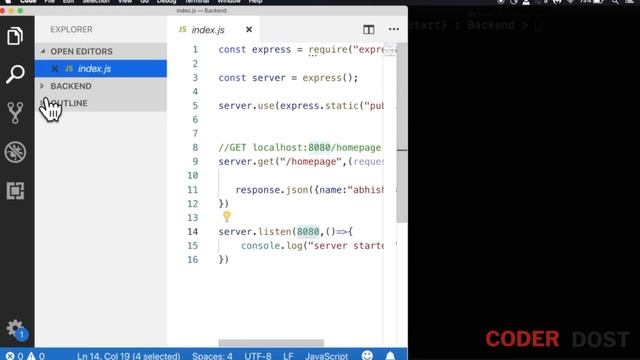This screenshot has width=640, height=360.
Task: Change end of line sequence via LF
Action: [x=288, y=356]
